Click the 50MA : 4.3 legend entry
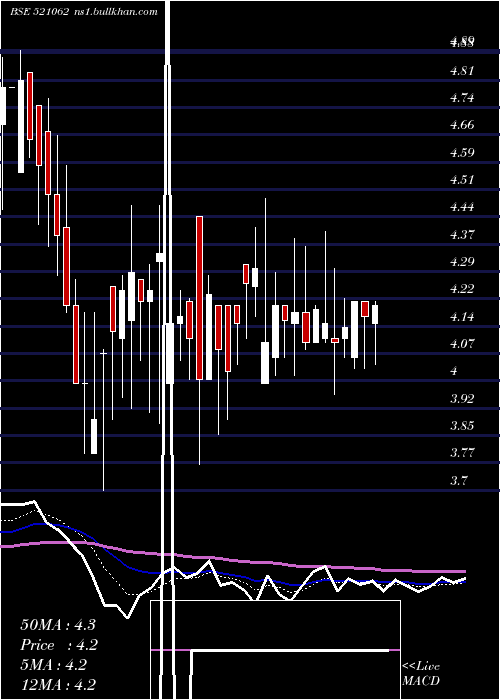500x700 pixels. tap(58, 625)
